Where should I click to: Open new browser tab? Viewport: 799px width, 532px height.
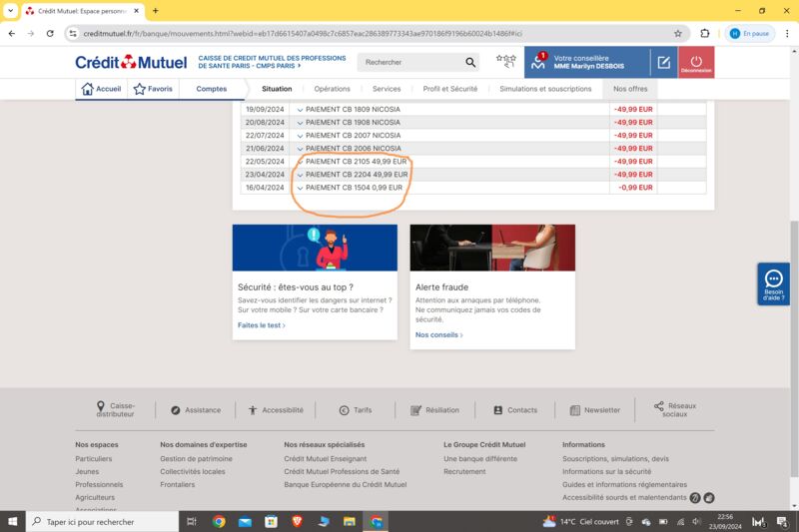coord(156,10)
